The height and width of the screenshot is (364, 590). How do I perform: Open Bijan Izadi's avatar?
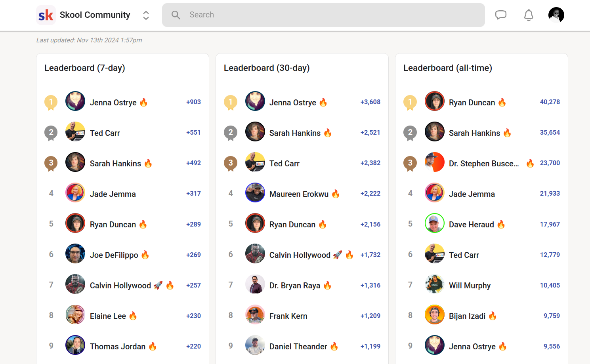tap(435, 314)
